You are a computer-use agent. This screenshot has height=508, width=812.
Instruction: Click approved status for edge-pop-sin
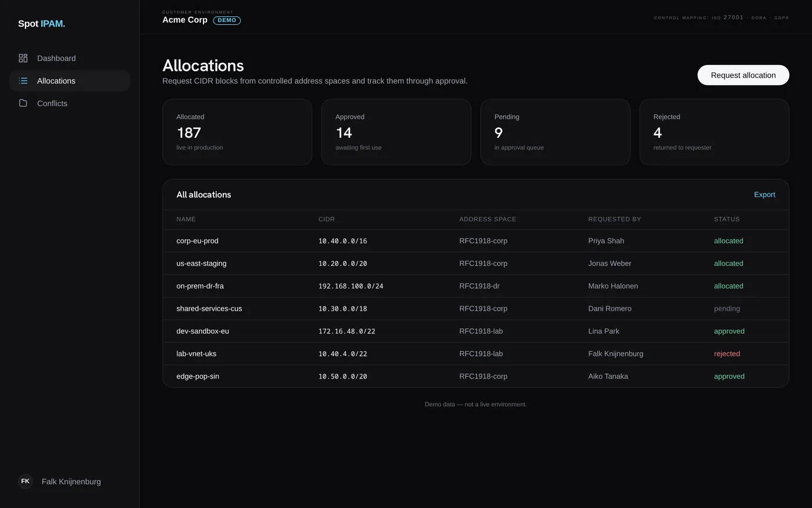tap(729, 376)
